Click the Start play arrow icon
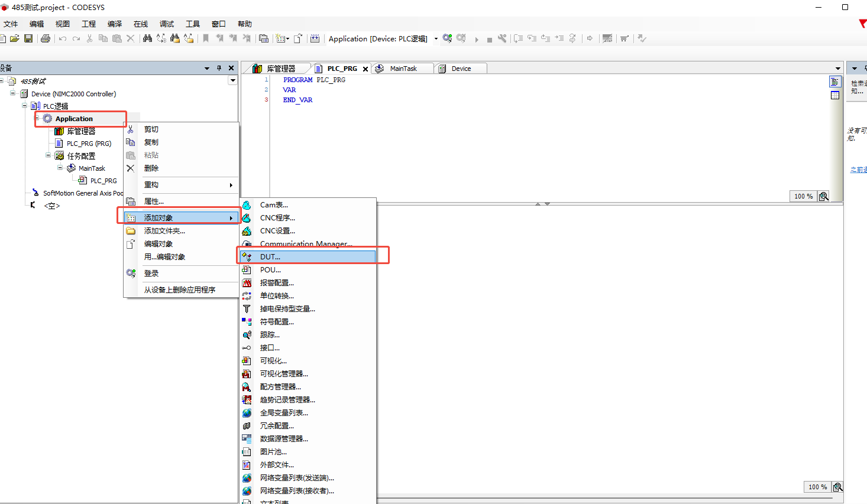This screenshot has width=867, height=504. click(477, 40)
